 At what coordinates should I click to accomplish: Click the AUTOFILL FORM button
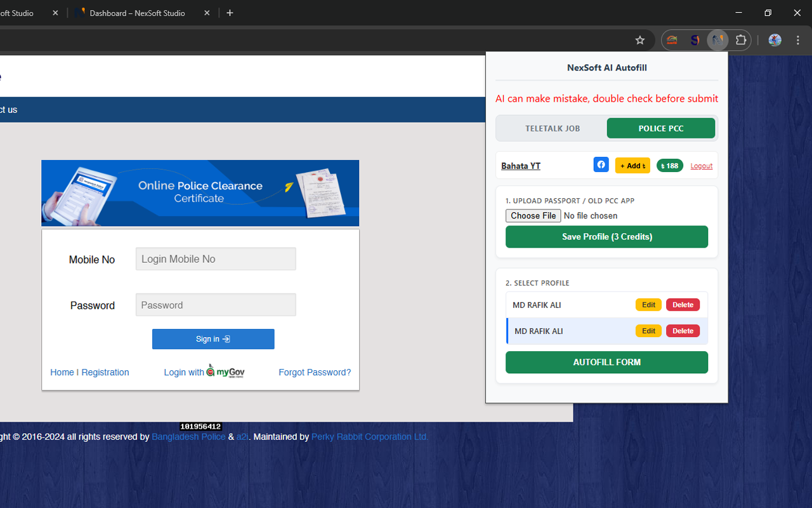click(606, 363)
